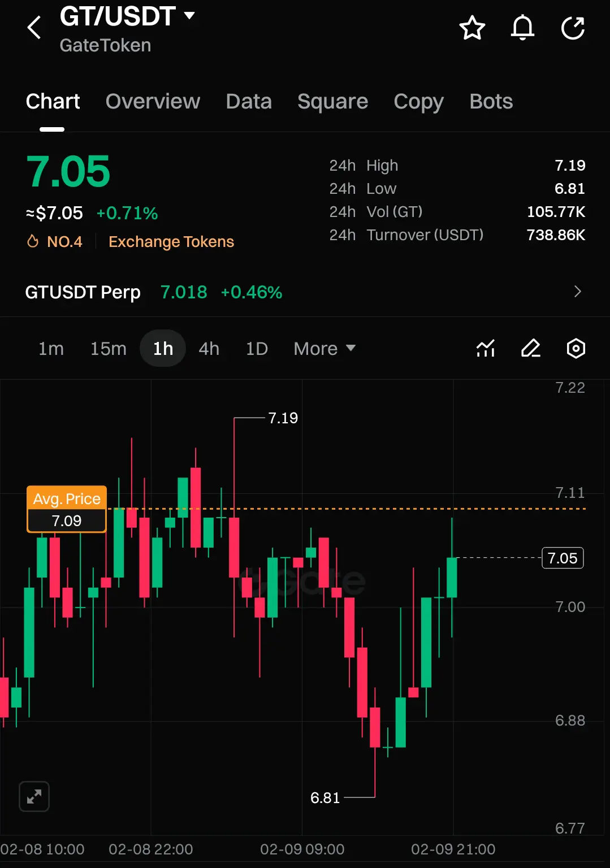The height and width of the screenshot is (868, 610).
Task: Select the 1D timeframe
Action: tap(257, 349)
